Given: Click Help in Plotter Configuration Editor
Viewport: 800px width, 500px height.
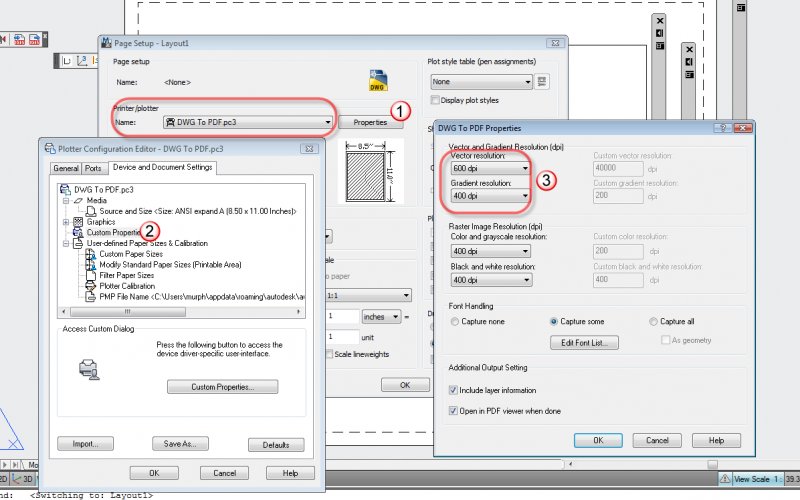Looking at the screenshot, I should click(x=290, y=473).
